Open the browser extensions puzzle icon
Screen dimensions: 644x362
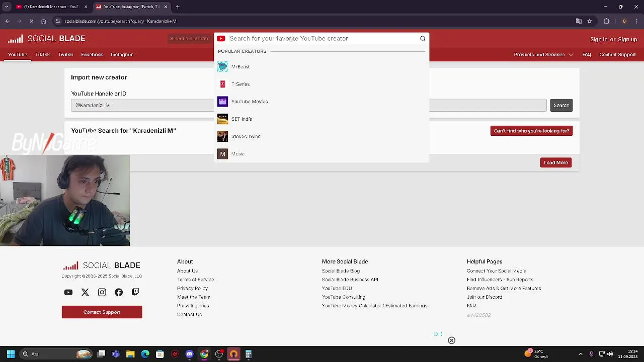[x=606, y=21]
